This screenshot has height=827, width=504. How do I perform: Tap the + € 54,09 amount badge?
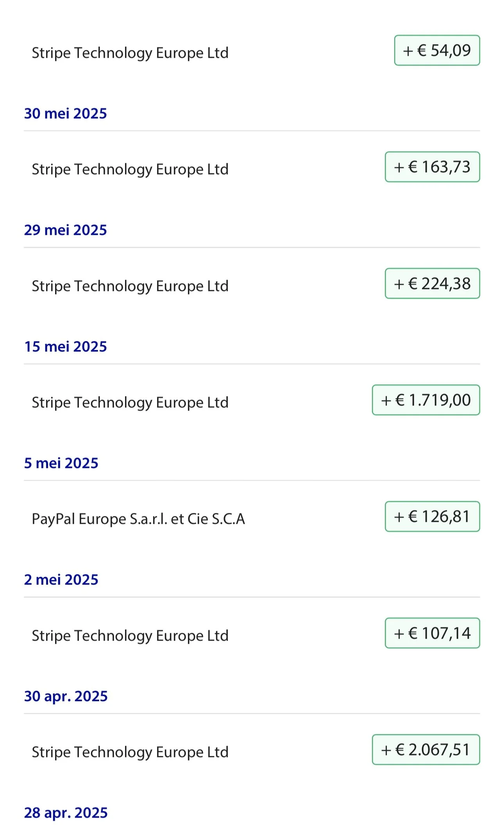[x=437, y=50]
